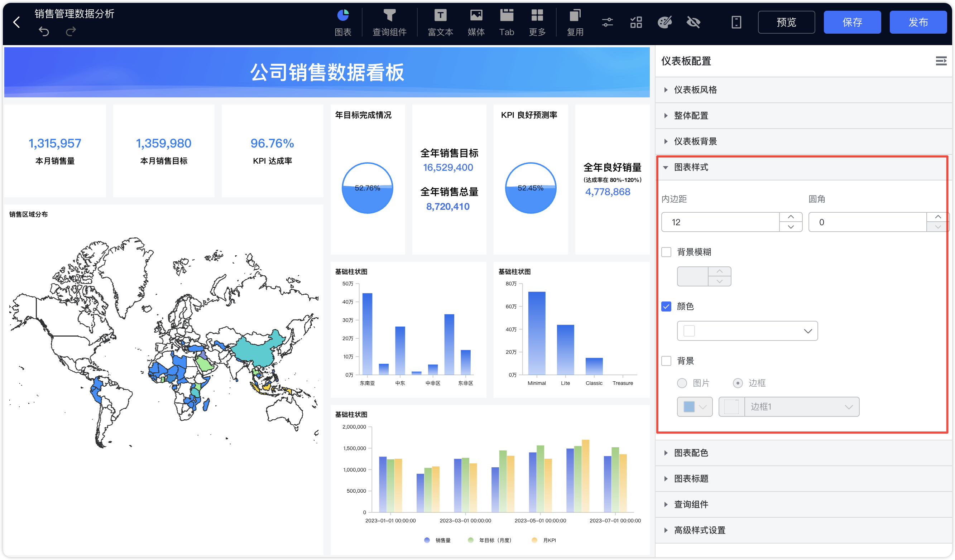Toggle the 年目标（月度）legend item
The height and width of the screenshot is (560, 955).
pyautogui.click(x=490, y=541)
